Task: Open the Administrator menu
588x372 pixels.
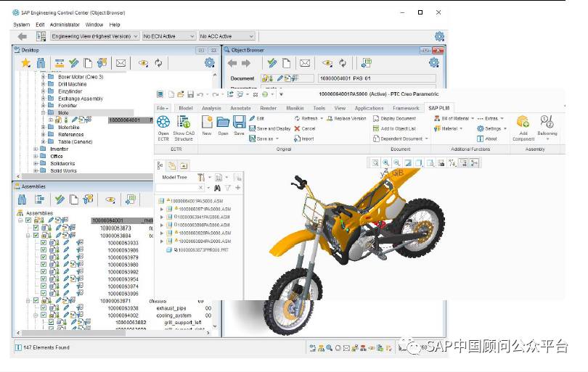Action: (x=65, y=25)
